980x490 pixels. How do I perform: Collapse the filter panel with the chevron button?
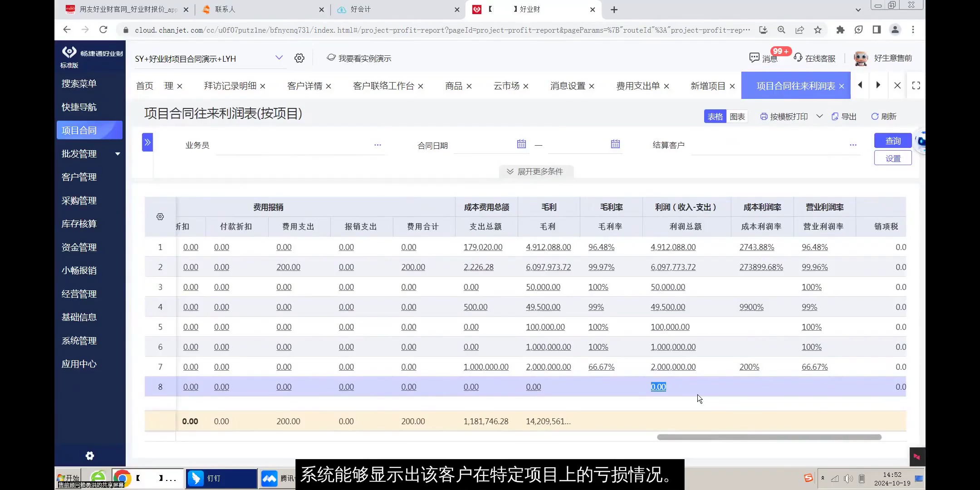click(x=147, y=142)
